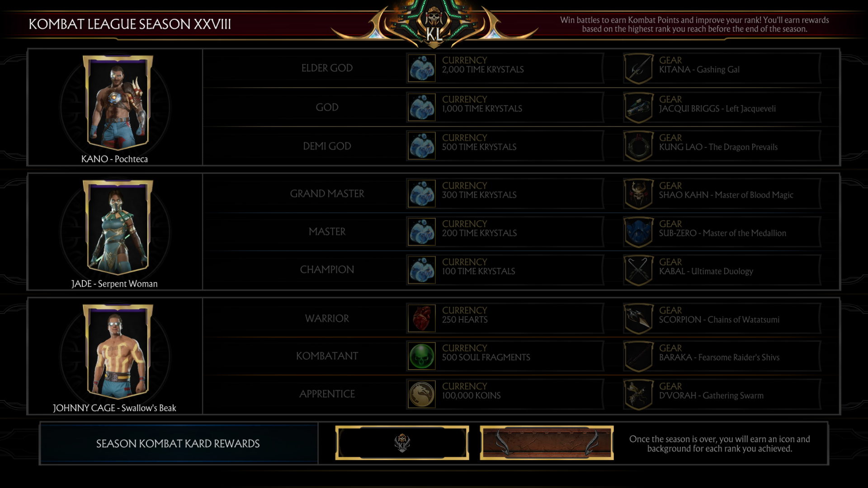Click the green Soul Fragments skull icon
Image resolution: width=868 pixels, height=488 pixels.
(421, 356)
